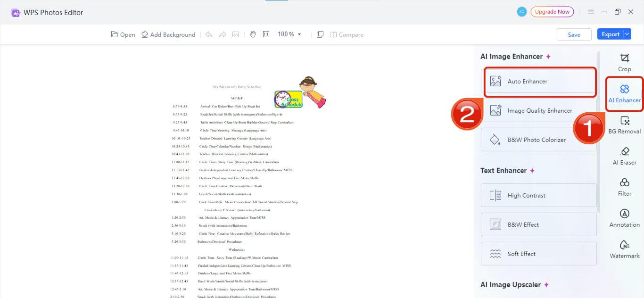
Task: Select the Crop tool
Action: 624,62
